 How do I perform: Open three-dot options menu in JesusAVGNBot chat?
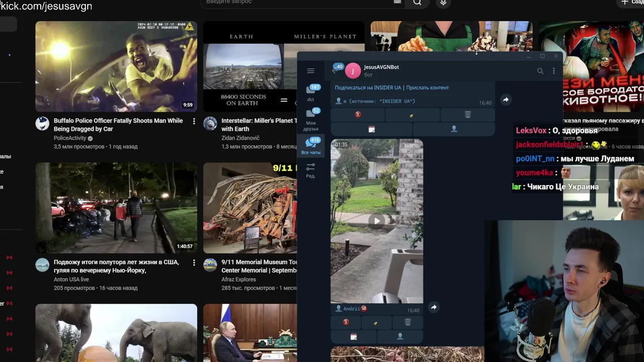click(x=554, y=71)
